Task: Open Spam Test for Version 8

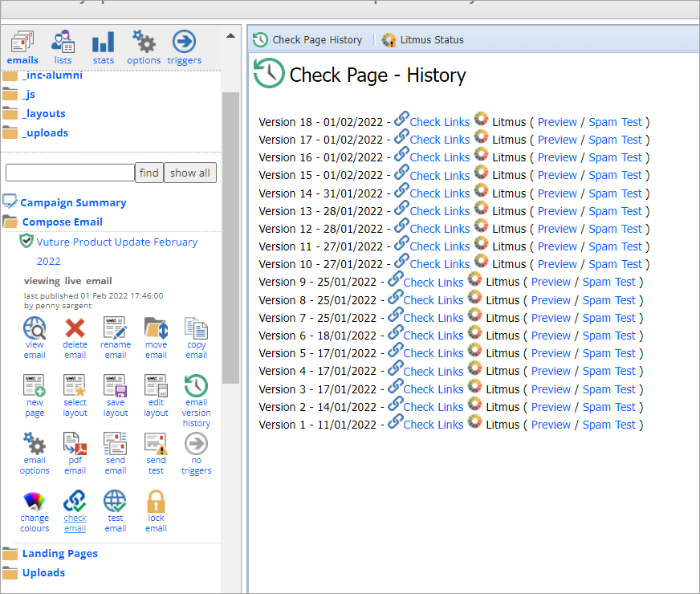Action: coord(609,300)
